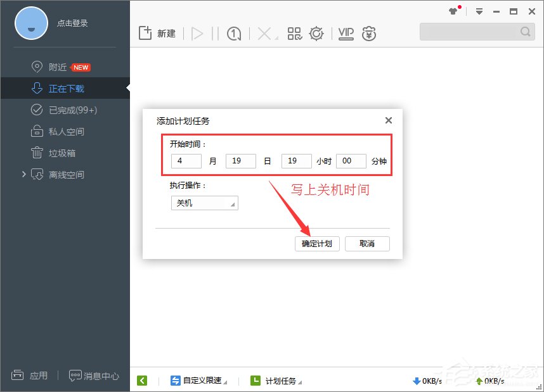544x392 pixels.
Task: Select the sequential download (1) icon
Action: point(234,33)
